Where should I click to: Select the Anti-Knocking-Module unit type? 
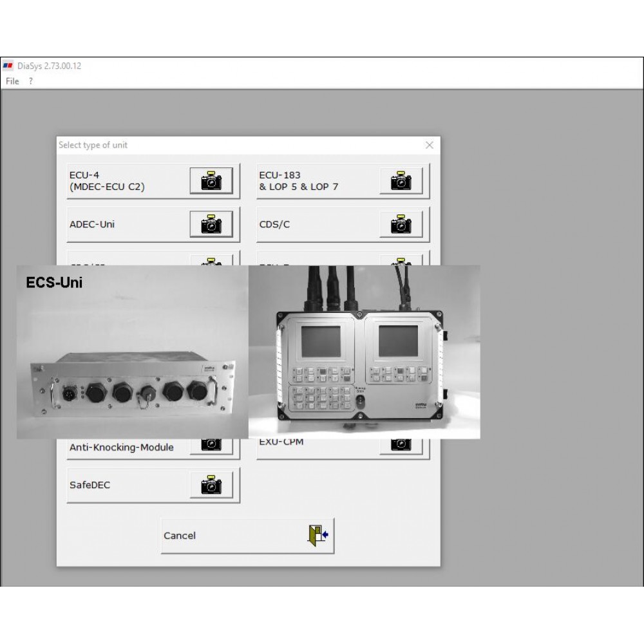click(x=122, y=447)
